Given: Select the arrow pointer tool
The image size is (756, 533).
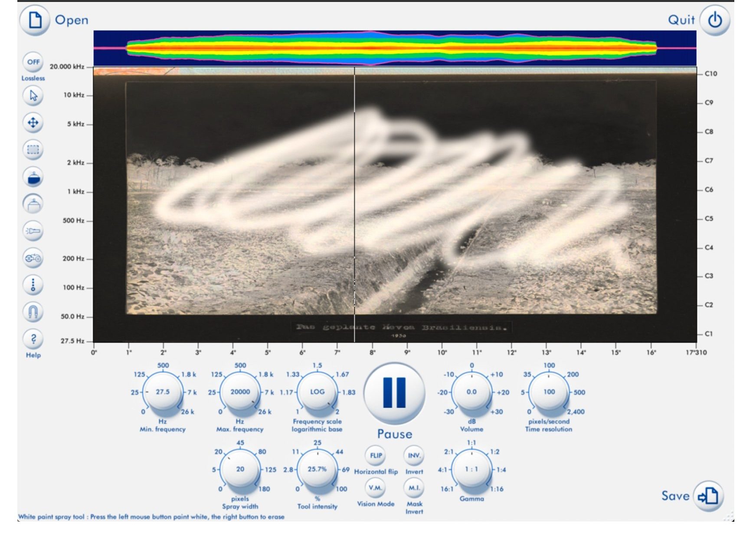Looking at the screenshot, I should [x=33, y=96].
